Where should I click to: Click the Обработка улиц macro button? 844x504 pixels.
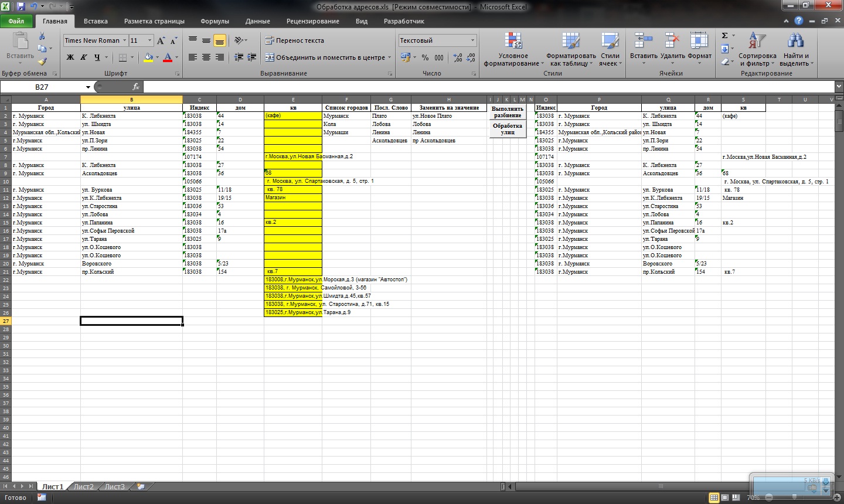[508, 129]
